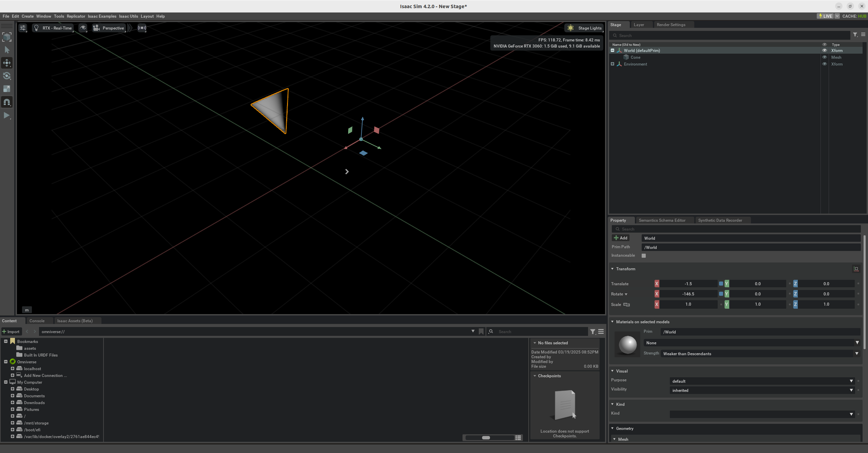Expand the Environment tree node
Screen dimensions: 868x453
(x=612, y=64)
